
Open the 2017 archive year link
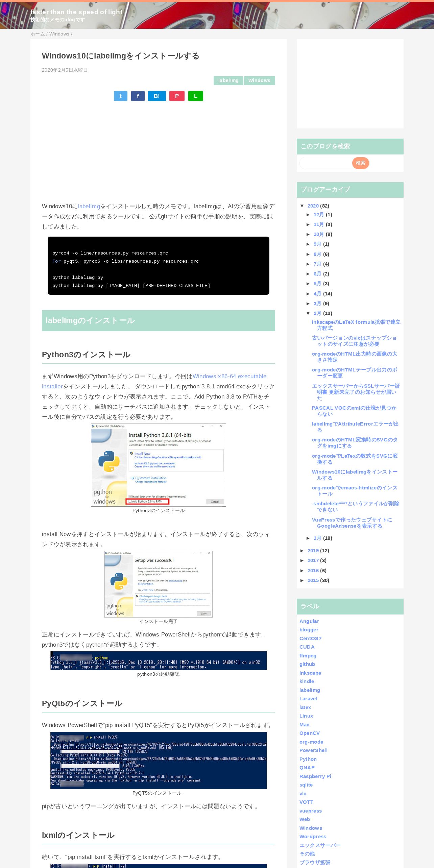click(x=313, y=560)
